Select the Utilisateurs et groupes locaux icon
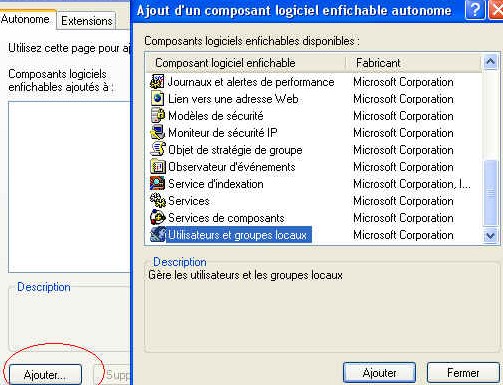This screenshot has width=503, height=385. [x=157, y=235]
